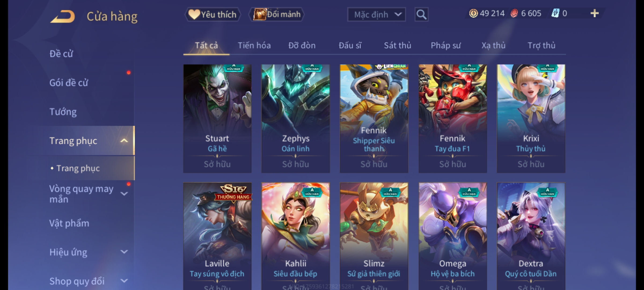Tap the blue voucher currency icon
This screenshot has height=290, width=644.
click(x=555, y=13)
